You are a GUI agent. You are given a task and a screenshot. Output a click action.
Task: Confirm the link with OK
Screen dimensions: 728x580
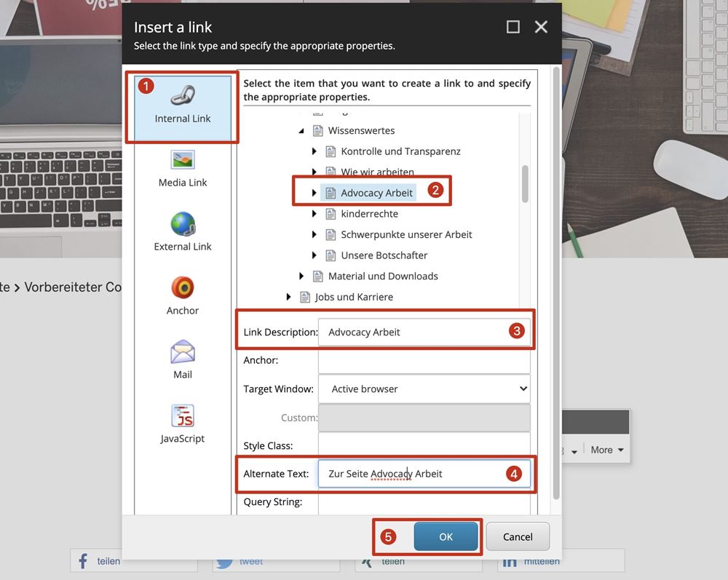[446, 536]
